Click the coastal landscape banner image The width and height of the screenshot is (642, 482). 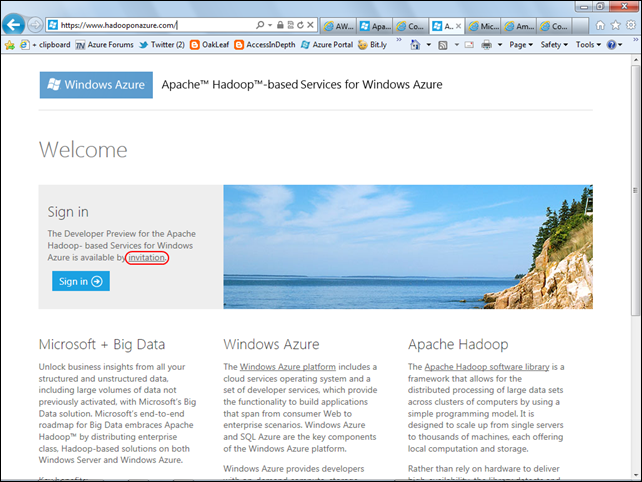408,247
